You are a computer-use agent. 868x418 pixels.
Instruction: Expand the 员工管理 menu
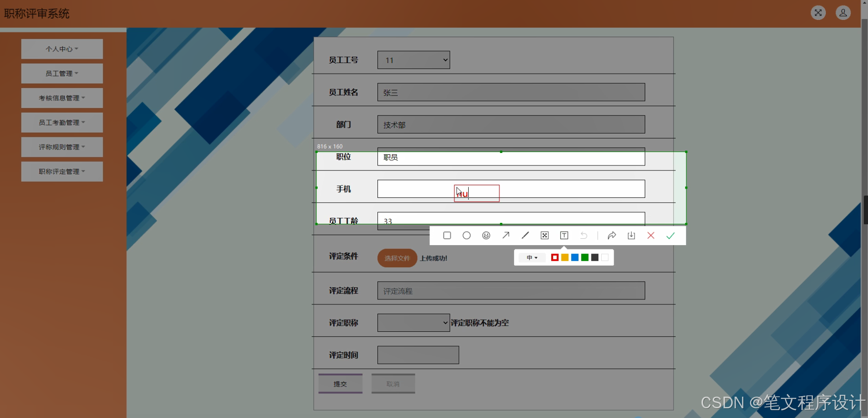coord(62,73)
